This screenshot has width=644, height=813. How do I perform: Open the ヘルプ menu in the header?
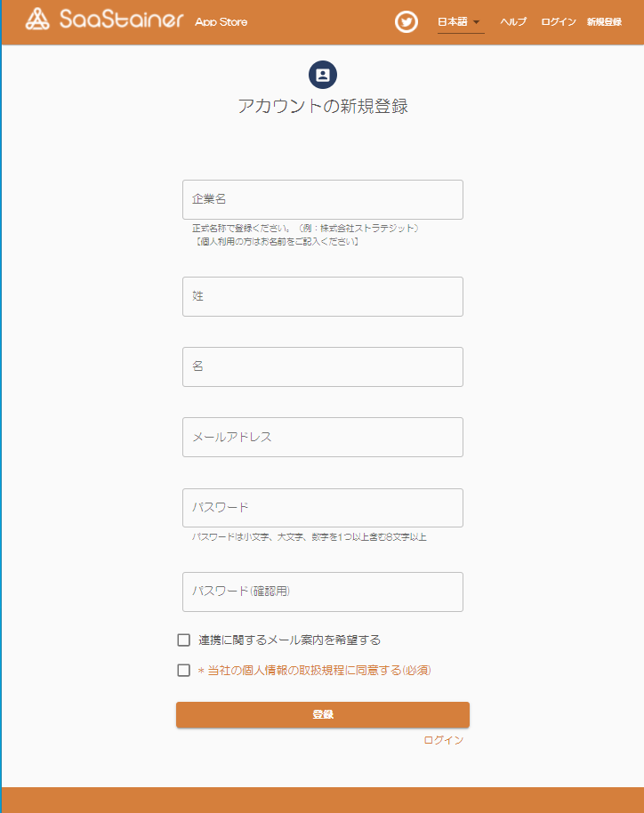click(511, 21)
